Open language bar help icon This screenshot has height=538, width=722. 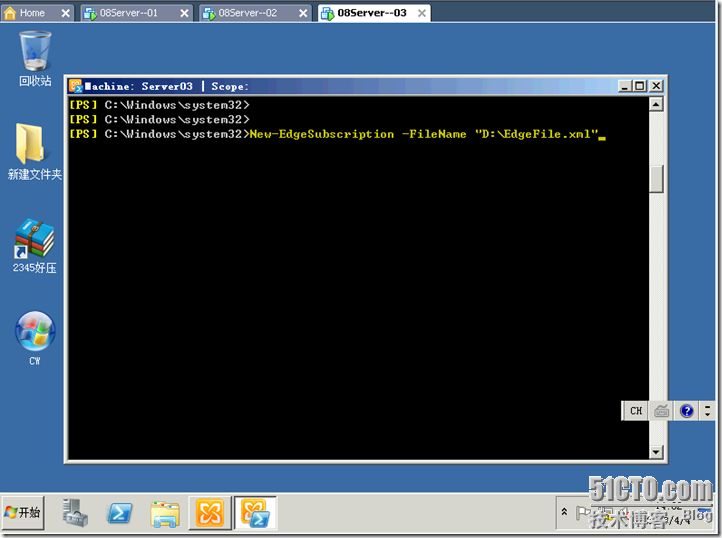click(687, 410)
